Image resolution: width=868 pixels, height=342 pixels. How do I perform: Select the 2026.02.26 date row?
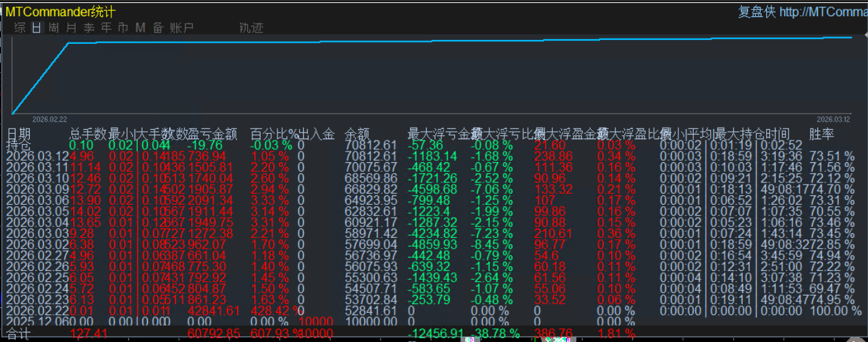pyautogui.click(x=36, y=266)
